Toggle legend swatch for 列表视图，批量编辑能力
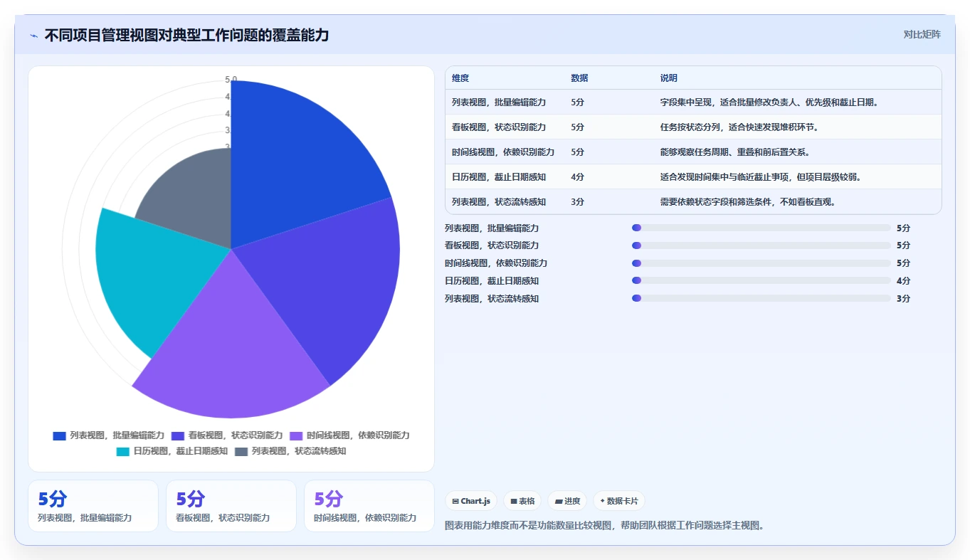Viewport: 970px width, 560px height. (x=59, y=435)
